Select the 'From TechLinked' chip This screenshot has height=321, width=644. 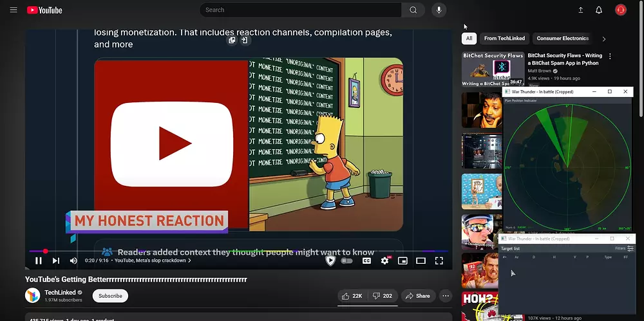click(x=504, y=39)
